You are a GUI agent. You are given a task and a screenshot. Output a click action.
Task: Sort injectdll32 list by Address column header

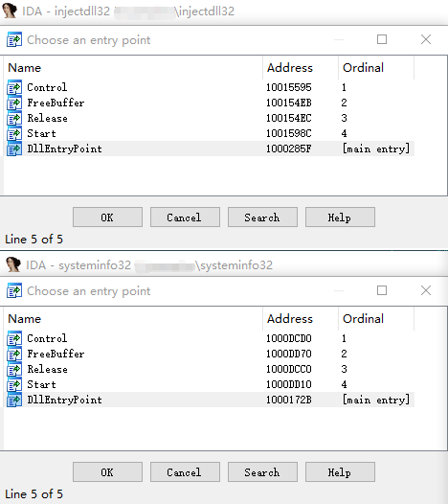[x=301, y=68]
